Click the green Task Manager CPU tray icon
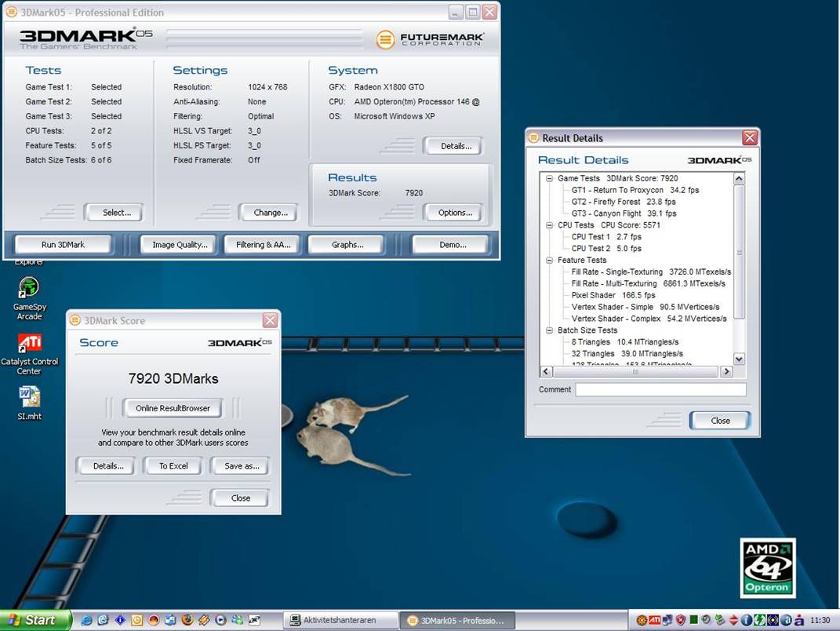The image size is (840, 631). click(694, 620)
